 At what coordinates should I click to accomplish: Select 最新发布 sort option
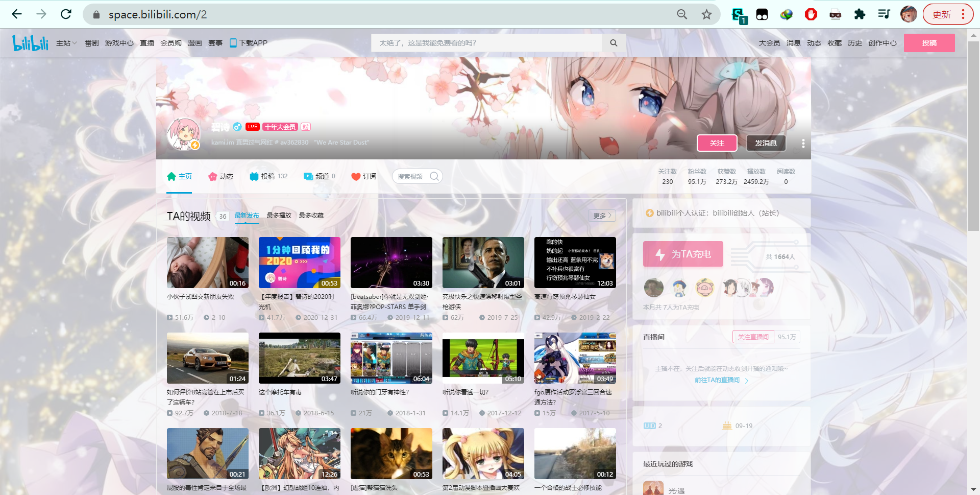point(247,216)
